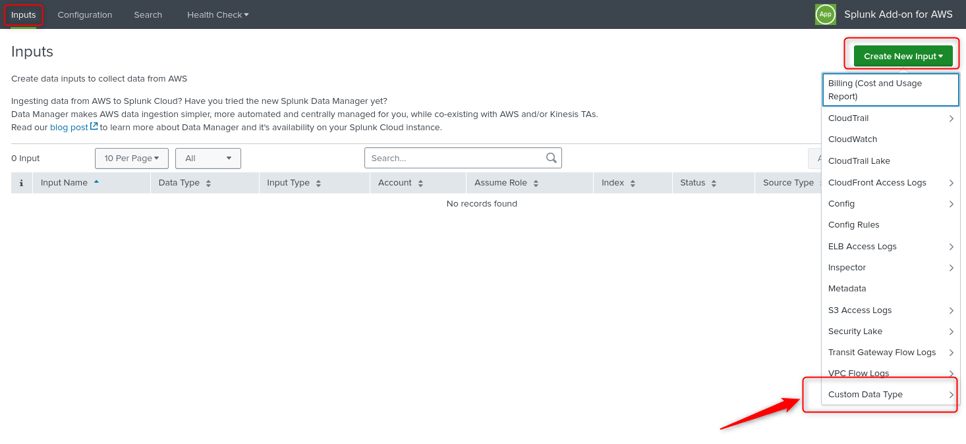Select VPC Flow Logs menu item
Image resolution: width=966 pixels, height=444 pixels.
[890, 373]
